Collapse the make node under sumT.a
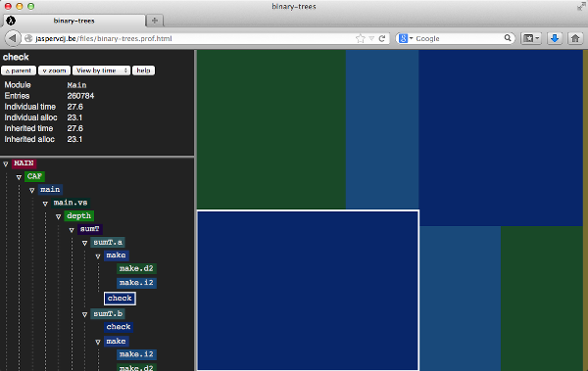588x371 pixels. coord(98,256)
